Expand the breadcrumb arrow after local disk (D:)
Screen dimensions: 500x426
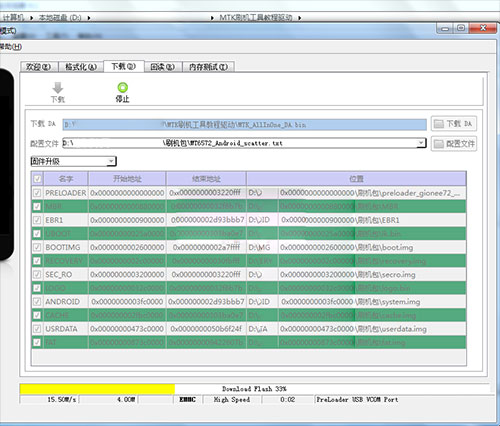click(x=89, y=18)
